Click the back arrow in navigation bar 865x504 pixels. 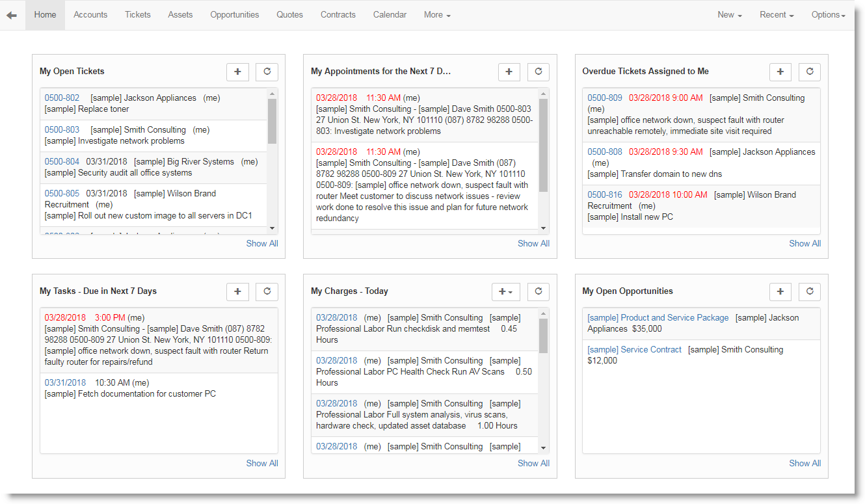pos(12,15)
